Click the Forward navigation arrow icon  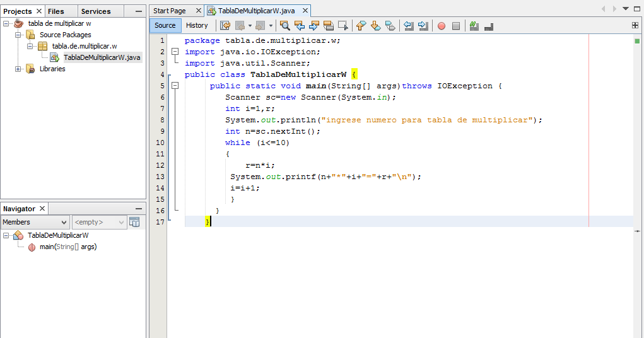(x=260, y=25)
